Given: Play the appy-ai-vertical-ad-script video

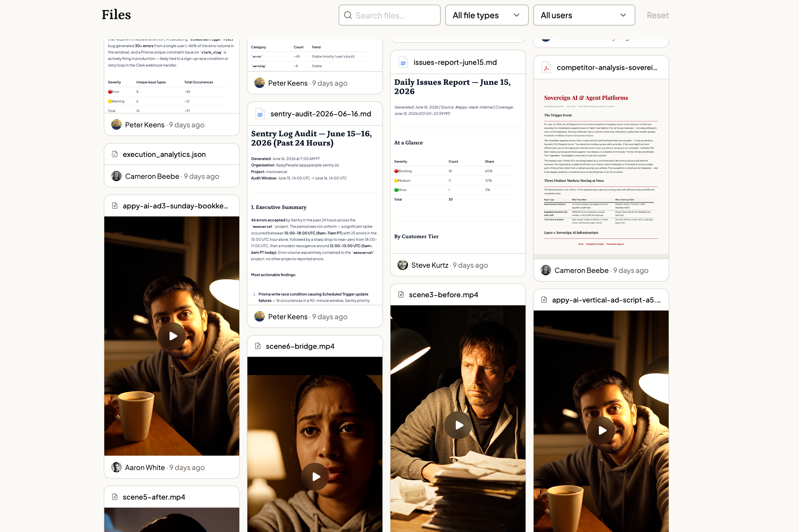Looking at the screenshot, I should [x=601, y=430].
